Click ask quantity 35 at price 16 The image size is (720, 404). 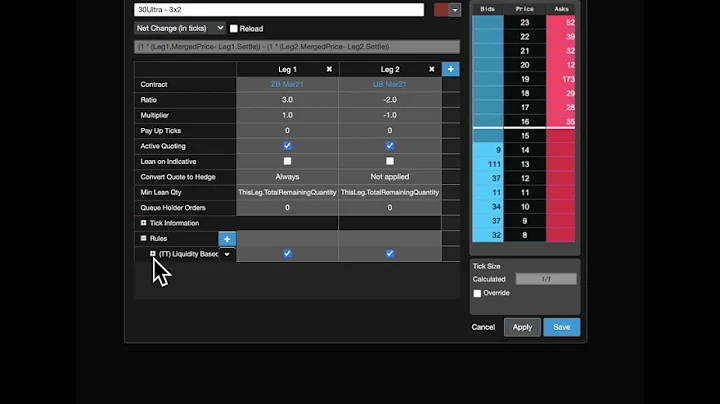pos(561,122)
